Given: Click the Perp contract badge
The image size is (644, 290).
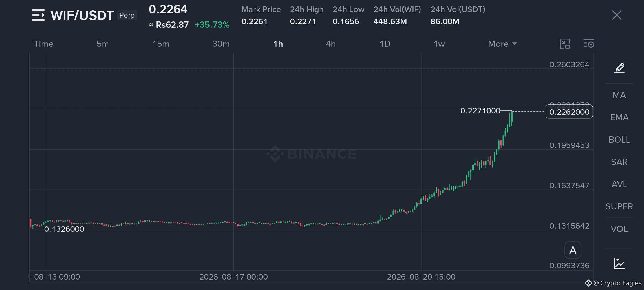Looking at the screenshot, I should (x=127, y=15).
